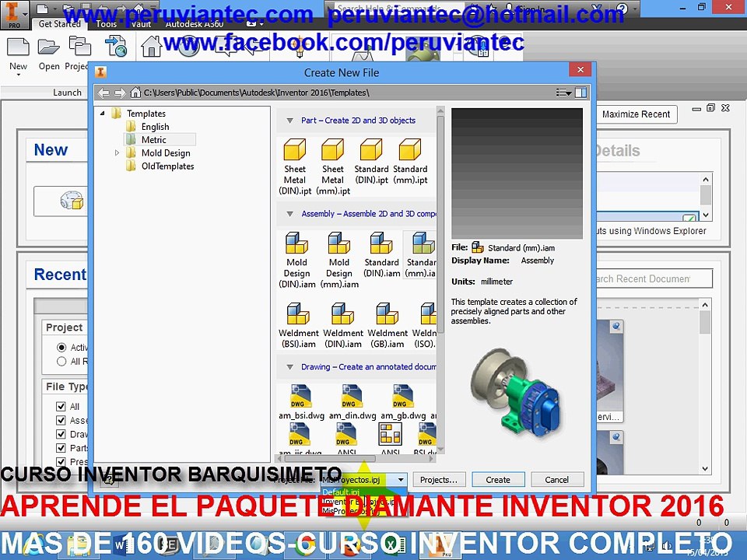Toggle the Presentations file type checkbox
Viewport: 747px width, 560px height.
(61, 461)
